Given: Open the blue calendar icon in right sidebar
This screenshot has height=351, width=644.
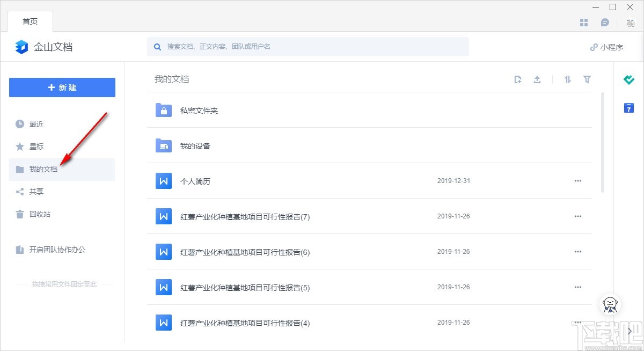Looking at the screenshot, I should point(629,108).
